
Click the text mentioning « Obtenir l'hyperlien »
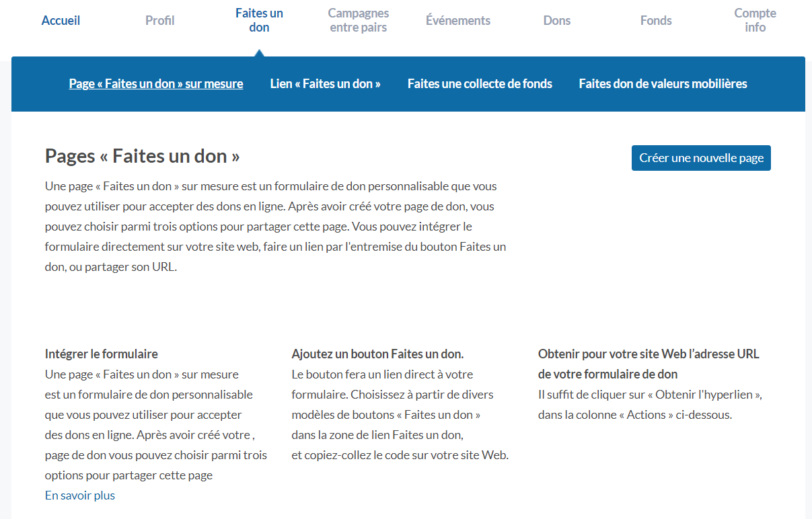tap(649, 404)
